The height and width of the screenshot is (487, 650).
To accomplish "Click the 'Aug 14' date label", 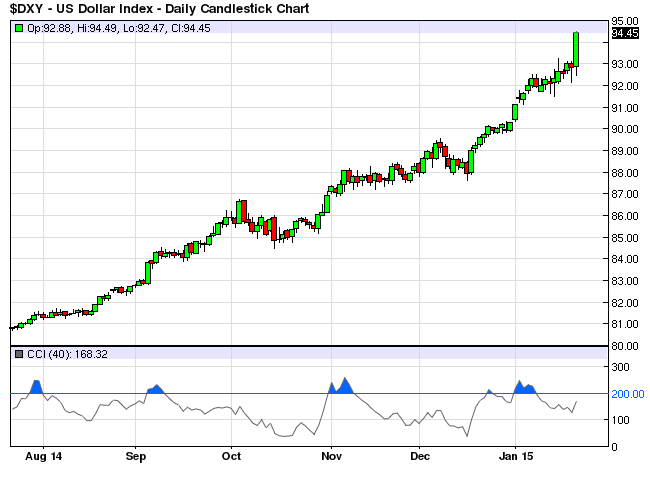I will coord(44,456).
